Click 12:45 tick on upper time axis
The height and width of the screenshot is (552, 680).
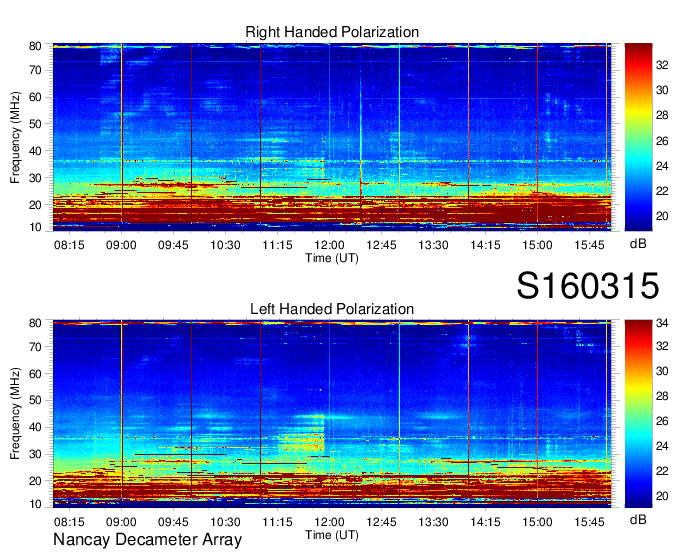[x=381, y=245]
